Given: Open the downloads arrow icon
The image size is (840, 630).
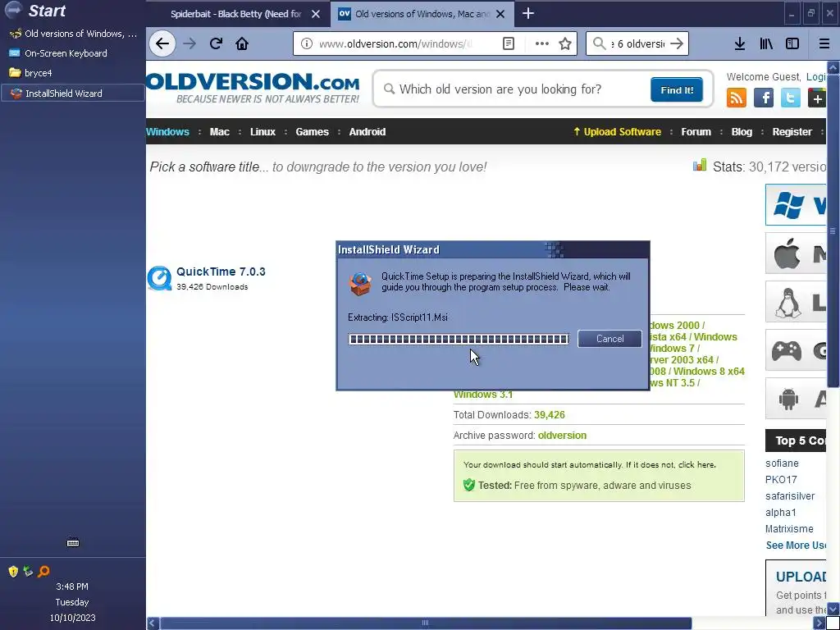Looking at the screenshot, I should [x=740, y=43].
